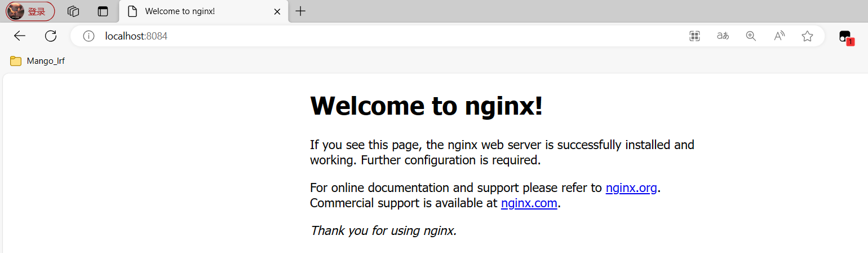Open the workspaces icon
Viewport: 868px width, 253px height.
coord(73,11)
